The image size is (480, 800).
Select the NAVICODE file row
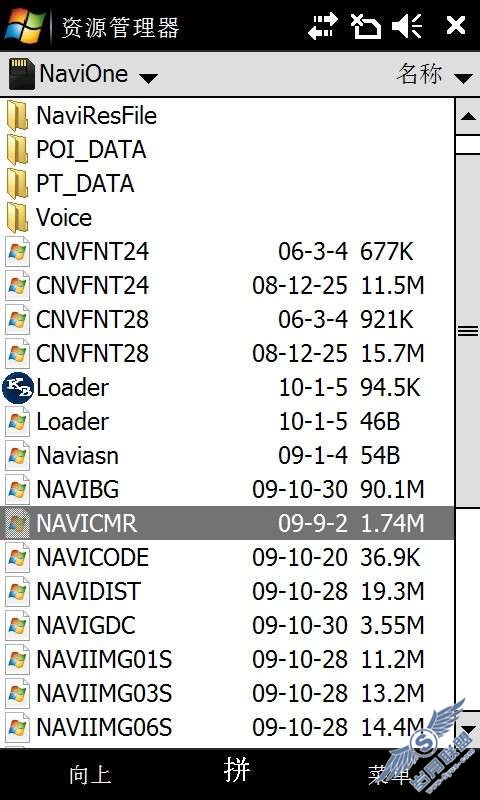click(x=227, y=558)
